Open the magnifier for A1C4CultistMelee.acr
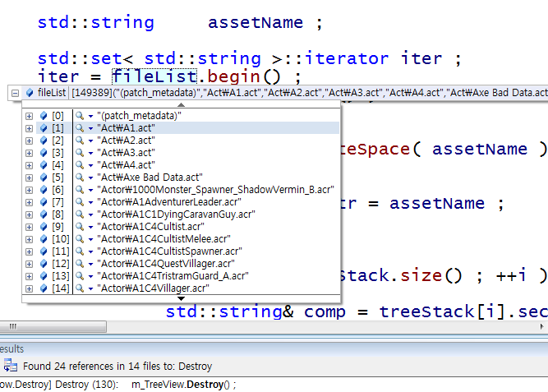Screen dimensions: 548x392 [x=80, y=239]
